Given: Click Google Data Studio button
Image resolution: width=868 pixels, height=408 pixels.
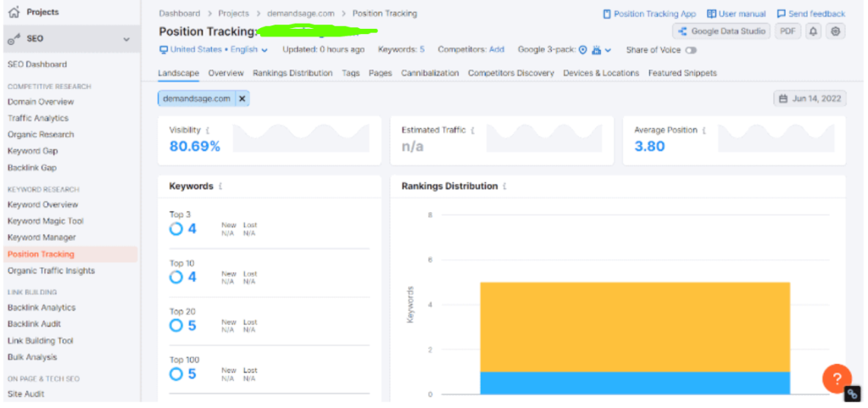Looking at the screenshot, I should pyautogui.click(x=721, y=31).
